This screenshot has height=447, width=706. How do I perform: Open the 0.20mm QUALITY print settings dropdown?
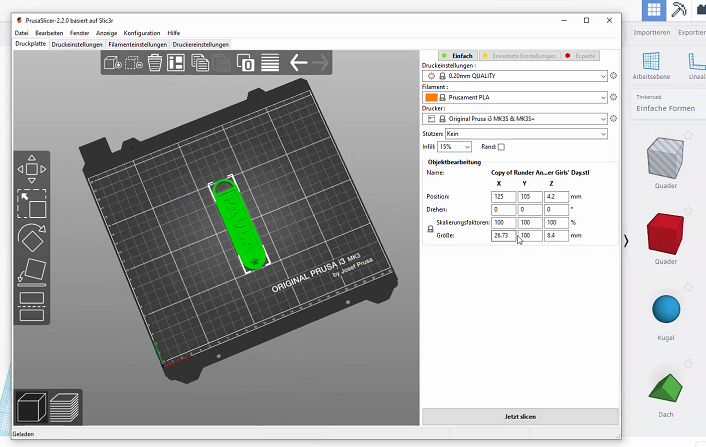tap(515, 76)
